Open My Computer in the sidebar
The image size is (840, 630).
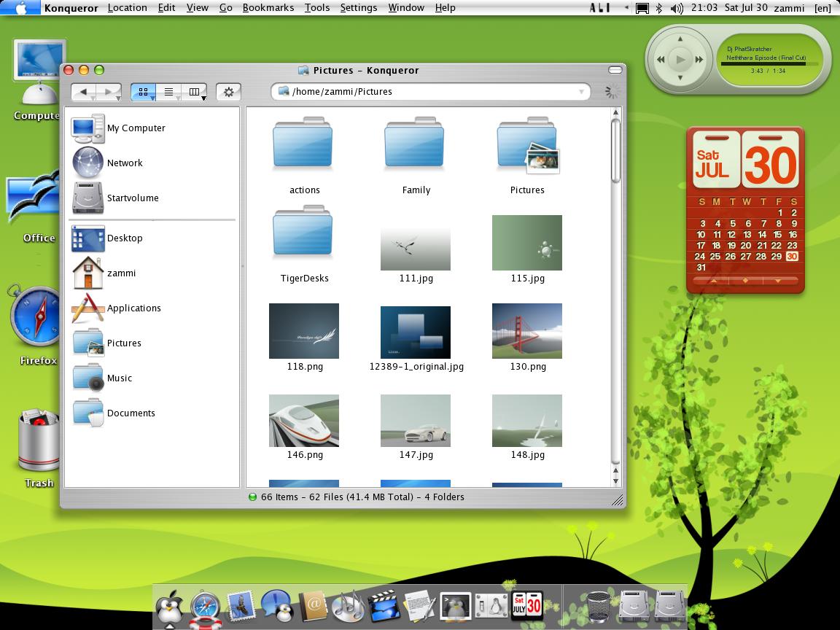tap(119, 128)
